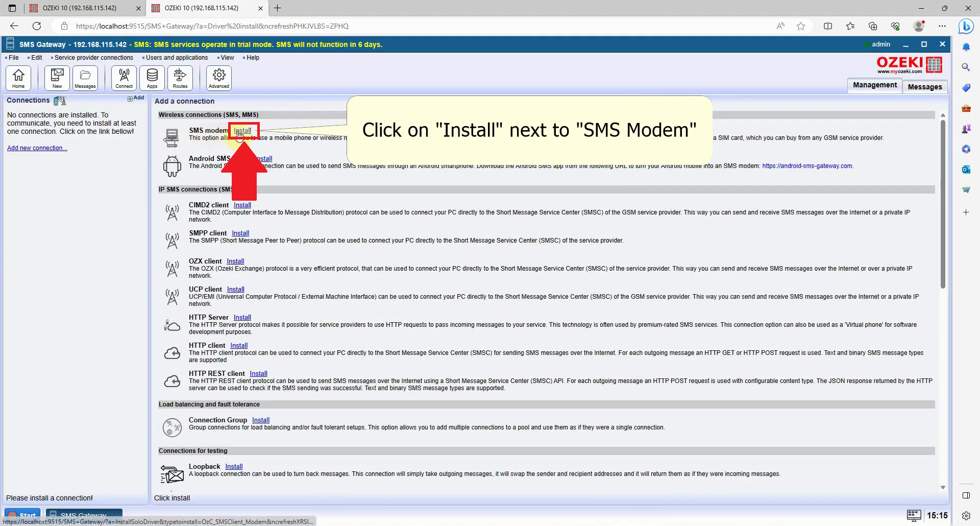Click Install next to UCP client
The width and height of the screenshot is (980, 526).
(x=236, y=290)
